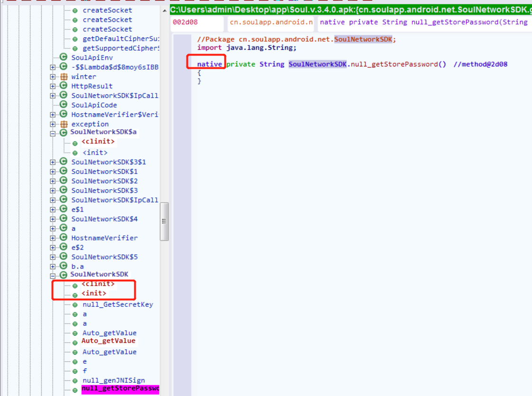The height and width of the screenshot is (396, 532).
Task: Click the SoulNetworkSDK$a class icon
Action: tap(64, 133)
